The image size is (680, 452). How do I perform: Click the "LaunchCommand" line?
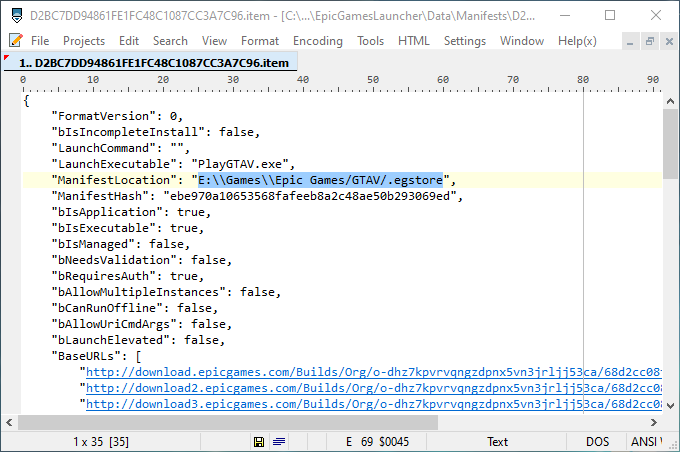click(x=121, y=148)
